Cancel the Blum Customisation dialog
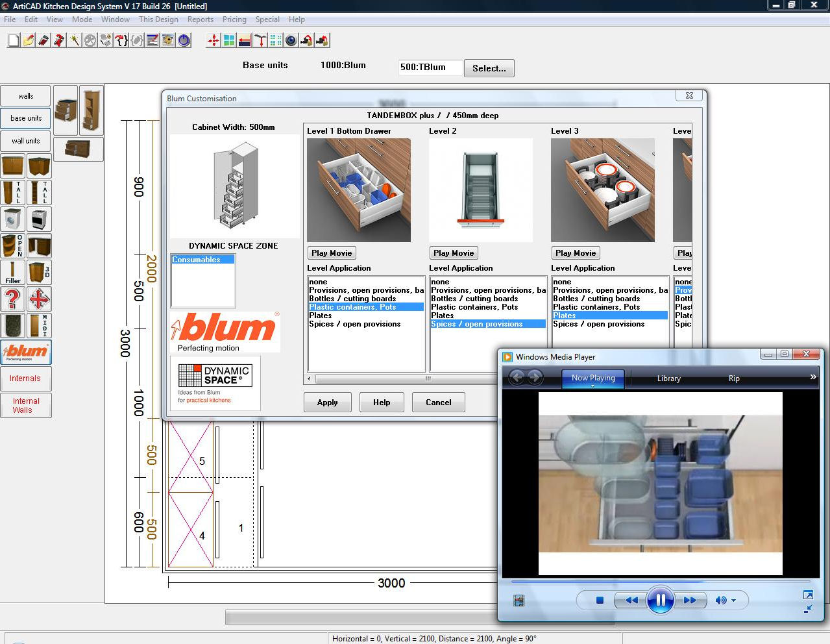This screenshot has width=830, height=644. 439,402
